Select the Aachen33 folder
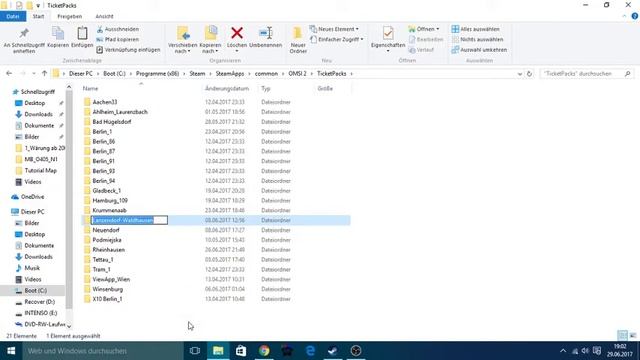 [x=104, y=102]
